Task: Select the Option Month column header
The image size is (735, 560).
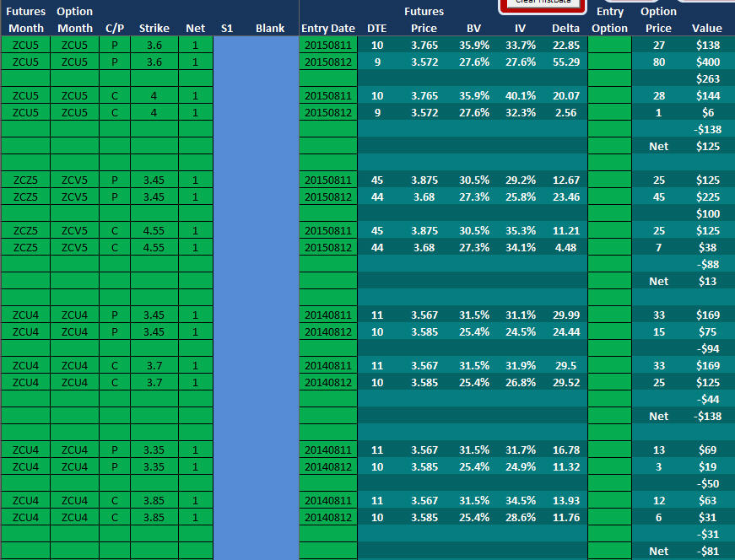Action: pyautogui.click(x=75, y=19)
